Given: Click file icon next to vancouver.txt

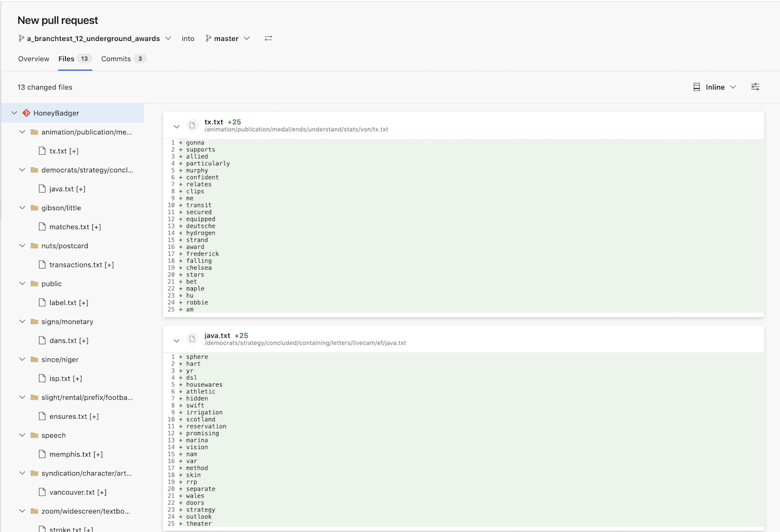Looking at the screenshot, I should click(x=42, y=492).
